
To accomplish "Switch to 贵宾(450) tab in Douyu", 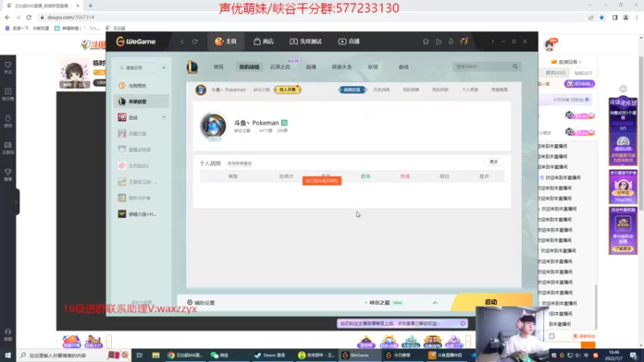I will 555,73.
